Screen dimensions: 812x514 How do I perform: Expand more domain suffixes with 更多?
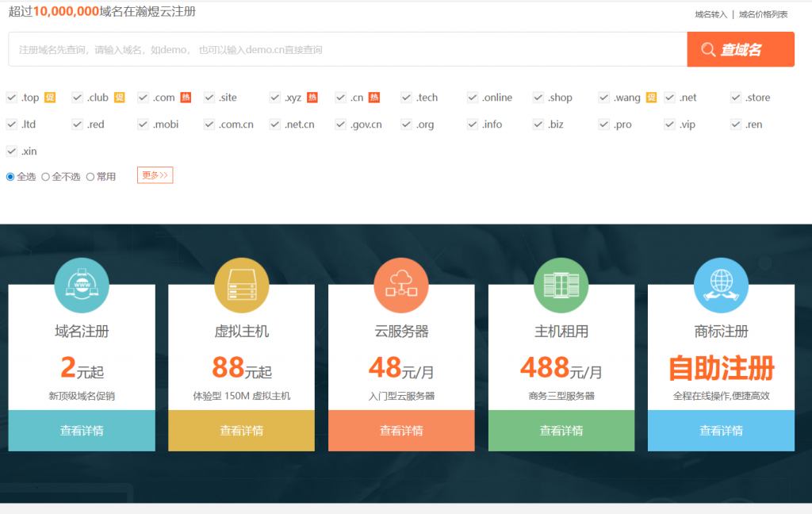coord(155,175)
